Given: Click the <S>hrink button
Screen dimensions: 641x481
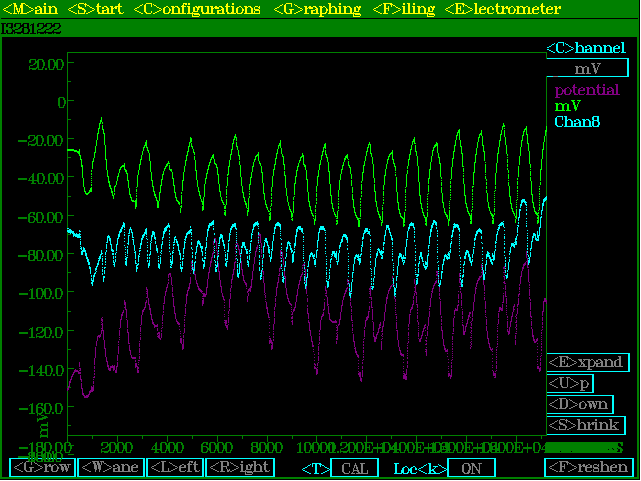Looking at the screenshot, I should click(585, 425).
